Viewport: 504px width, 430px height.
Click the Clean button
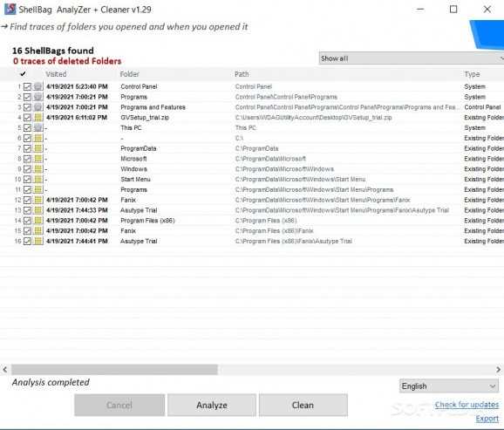tap(303, 406)
